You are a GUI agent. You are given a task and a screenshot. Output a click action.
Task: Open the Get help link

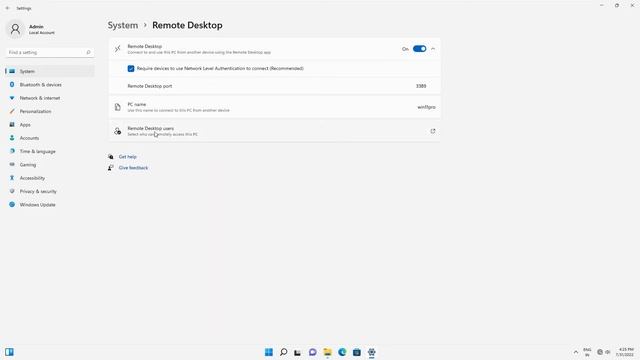[x=127, y=157]
